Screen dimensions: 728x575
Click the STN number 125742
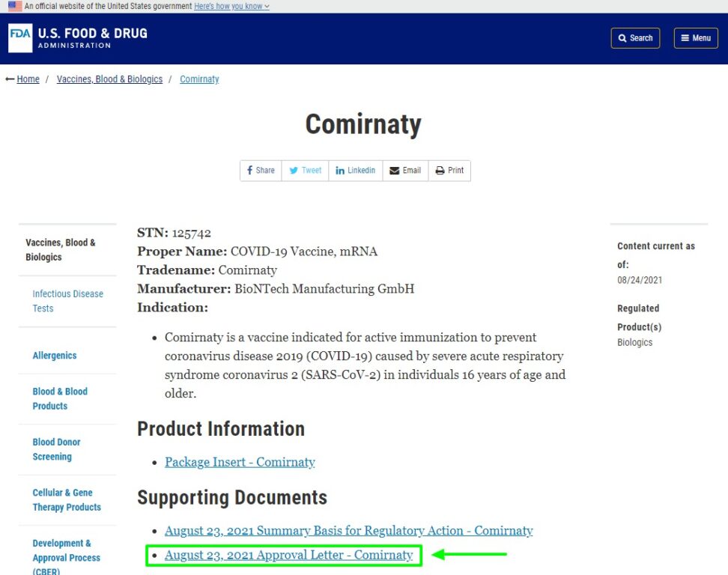[x=191, y=233]
